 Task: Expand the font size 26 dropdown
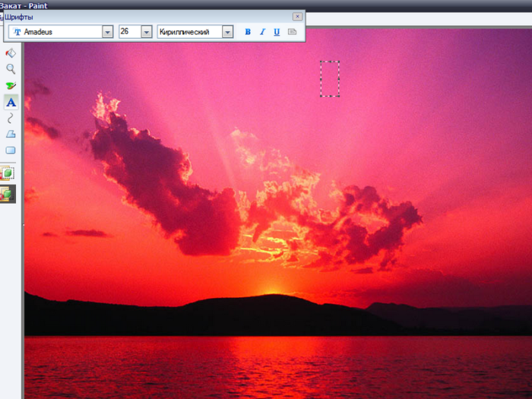click(145, 32)
